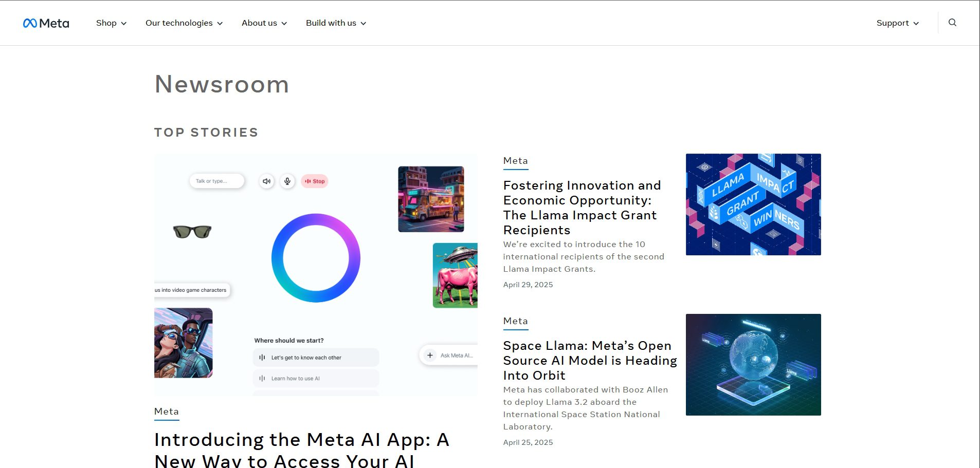Click the gradient ring in the hero image
Image resolution: width=980 pixels, height=468 pixels.
(316, 258)
